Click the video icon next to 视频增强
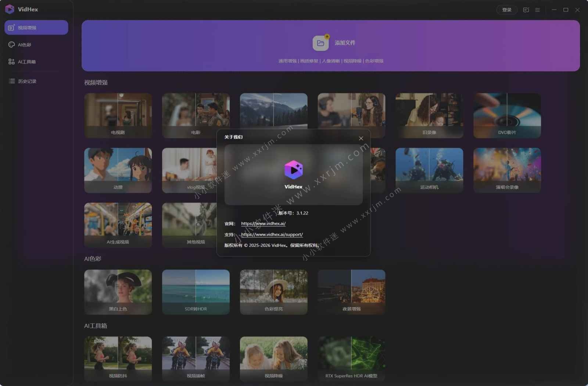 pos(11,28)
